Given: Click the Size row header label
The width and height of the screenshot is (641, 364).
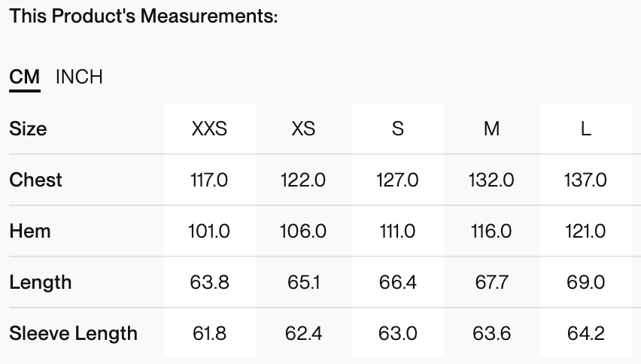Looking at the screenshot, I should coord(28,129).
